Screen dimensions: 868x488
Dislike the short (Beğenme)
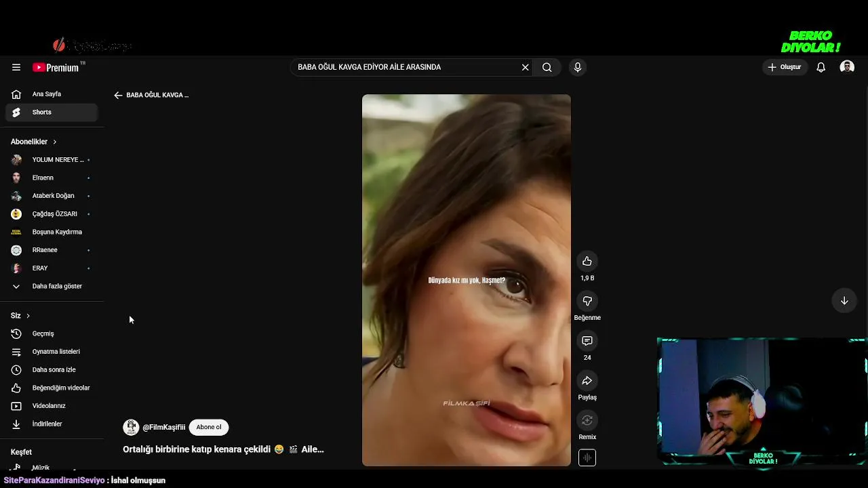587,301
